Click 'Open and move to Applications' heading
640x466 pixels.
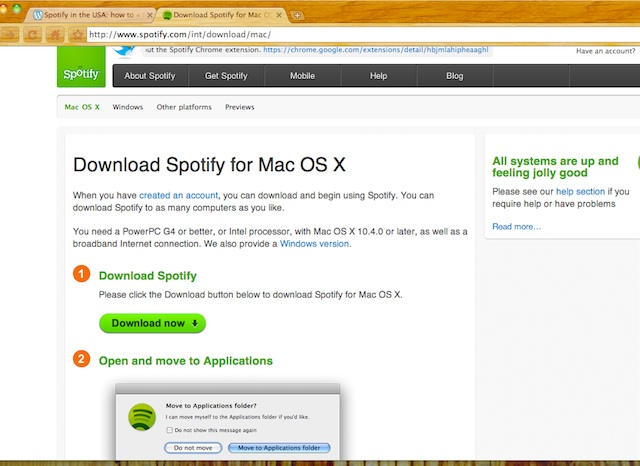pos(186,361)
